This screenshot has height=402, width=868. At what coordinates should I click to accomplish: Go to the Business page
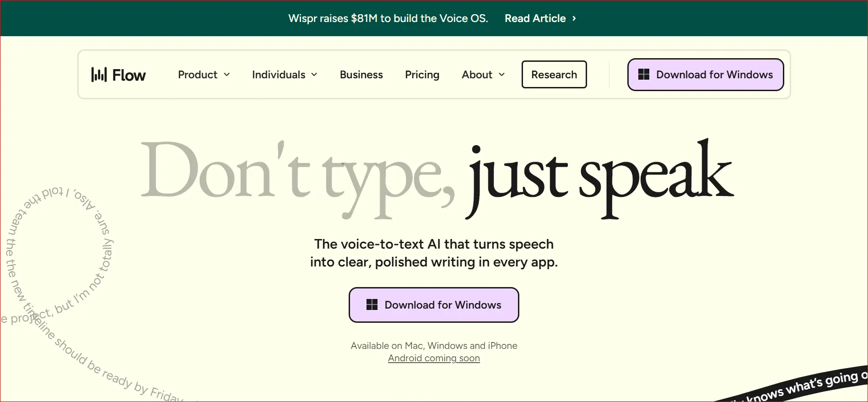pos(361,75)
